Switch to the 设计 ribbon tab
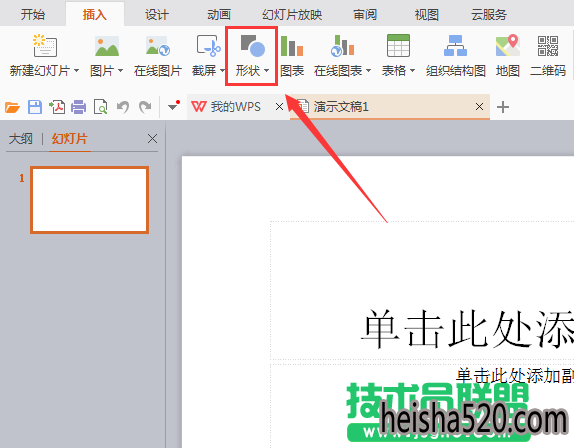Image resolution: width=574 pixels, height=448 pixels. [157, 15]
